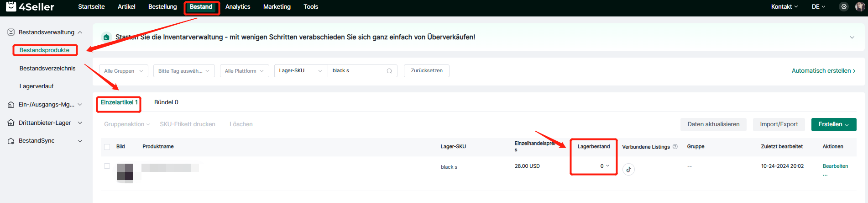The width and height of the screenshot is (868, 203).
Task: Click the Zurücksetzen button
Action: click(426, 71)
